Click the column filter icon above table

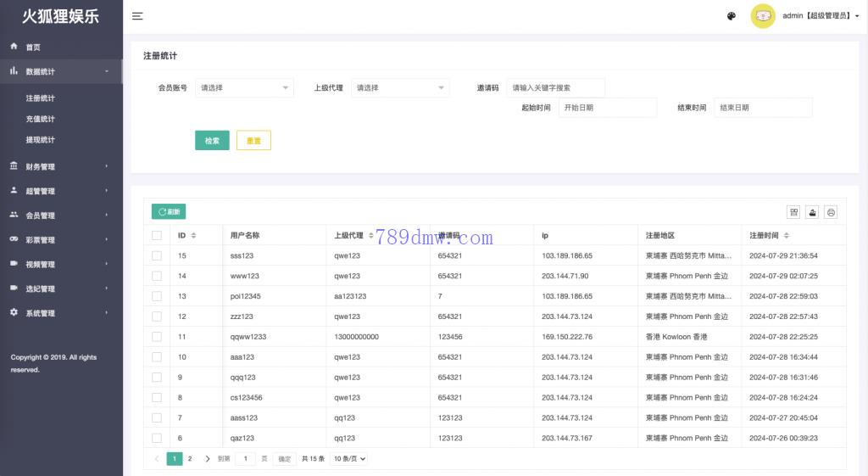click(793, 212)
